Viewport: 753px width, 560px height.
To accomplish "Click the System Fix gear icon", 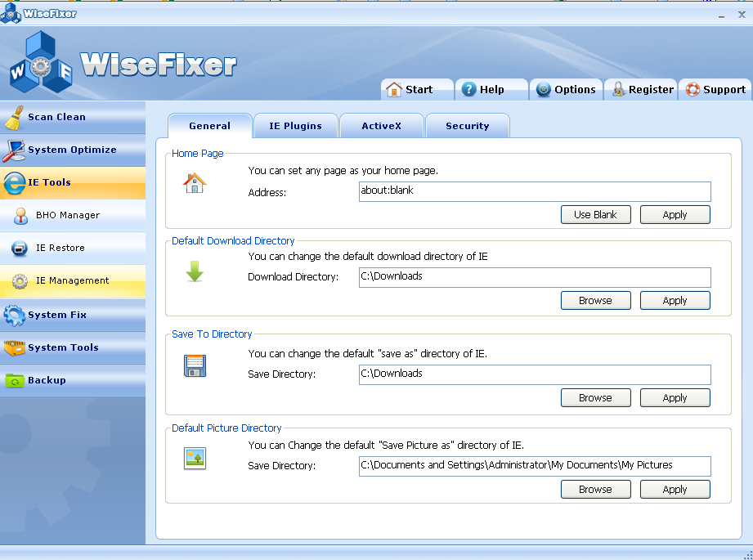I will 14,315.
